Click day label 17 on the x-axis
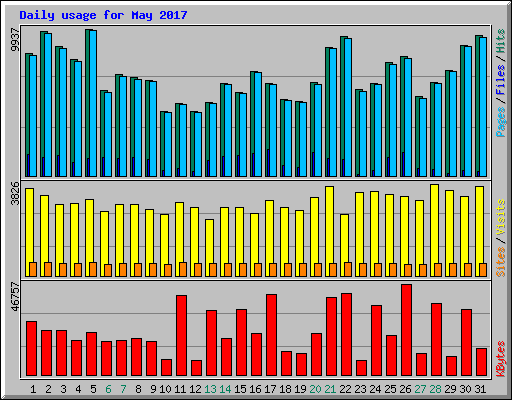 point(270,389)
